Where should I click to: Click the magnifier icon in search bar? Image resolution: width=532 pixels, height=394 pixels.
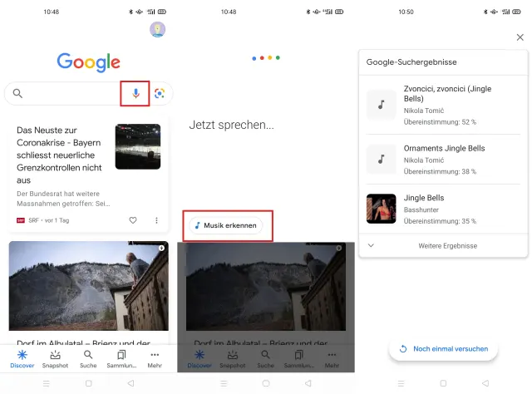pyautogui.click(x=17, y=93)
